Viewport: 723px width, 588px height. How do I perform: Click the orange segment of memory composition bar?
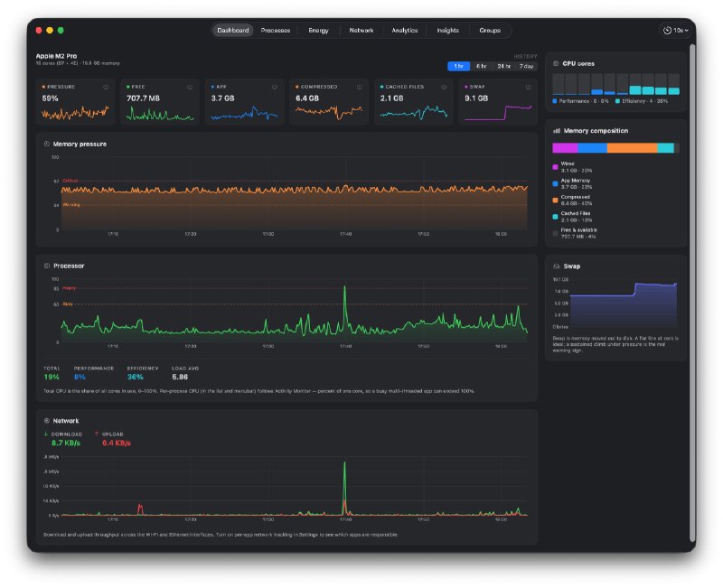(x=632, y=148)
